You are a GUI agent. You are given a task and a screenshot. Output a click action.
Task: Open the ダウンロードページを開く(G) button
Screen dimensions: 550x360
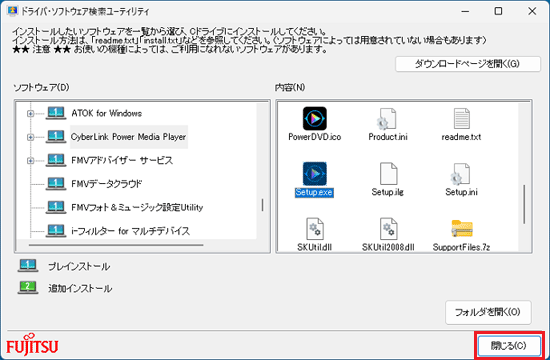pos(468,64)
